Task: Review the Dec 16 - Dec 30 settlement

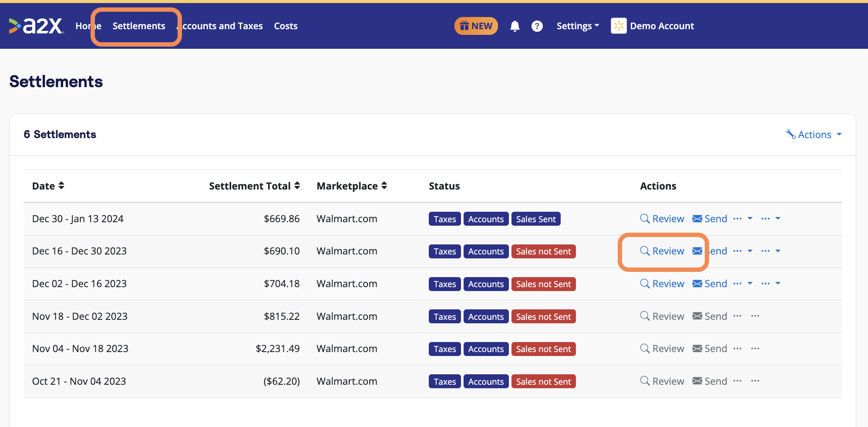Action: tap(662, 251)
